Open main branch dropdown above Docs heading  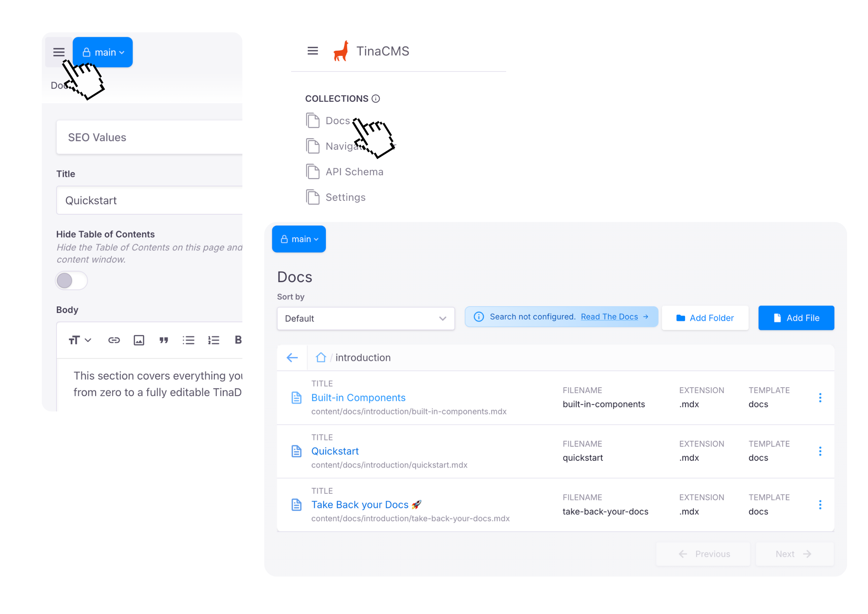pyautogui.click(x=298, y=239)
